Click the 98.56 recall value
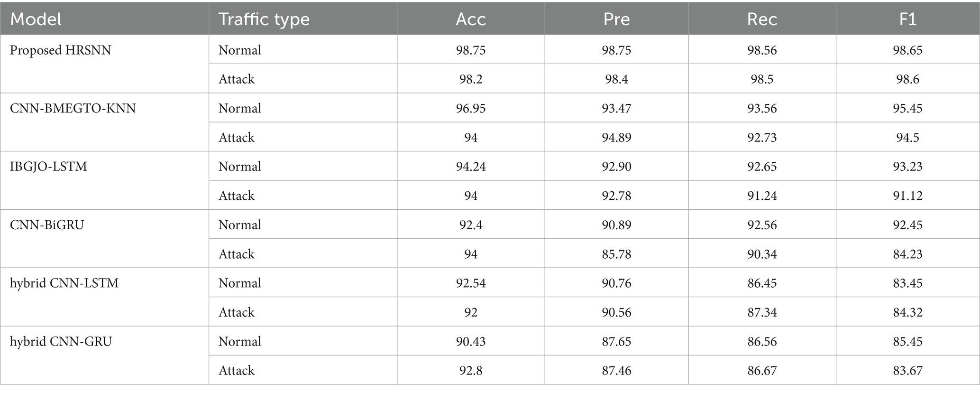 (x=762, y=50)
